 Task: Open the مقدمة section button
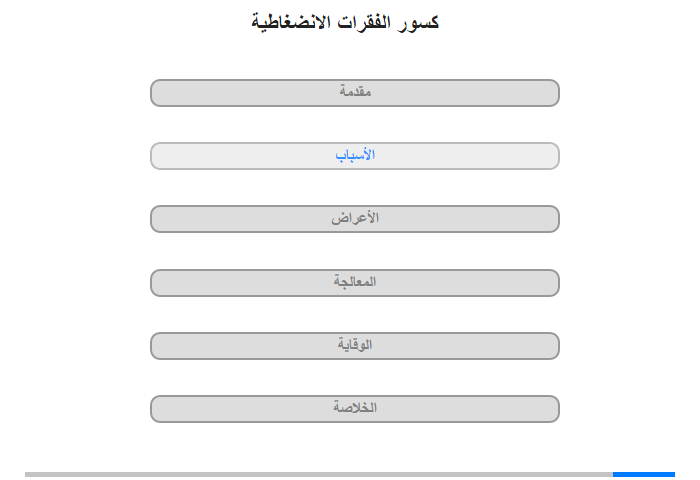[354, 93]
